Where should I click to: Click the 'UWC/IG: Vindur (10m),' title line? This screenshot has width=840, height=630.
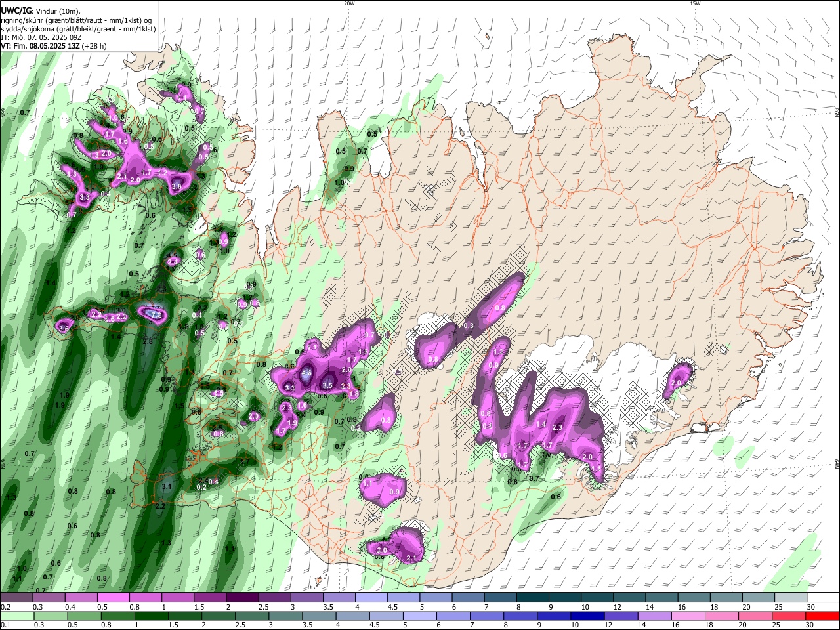(41, 10)
